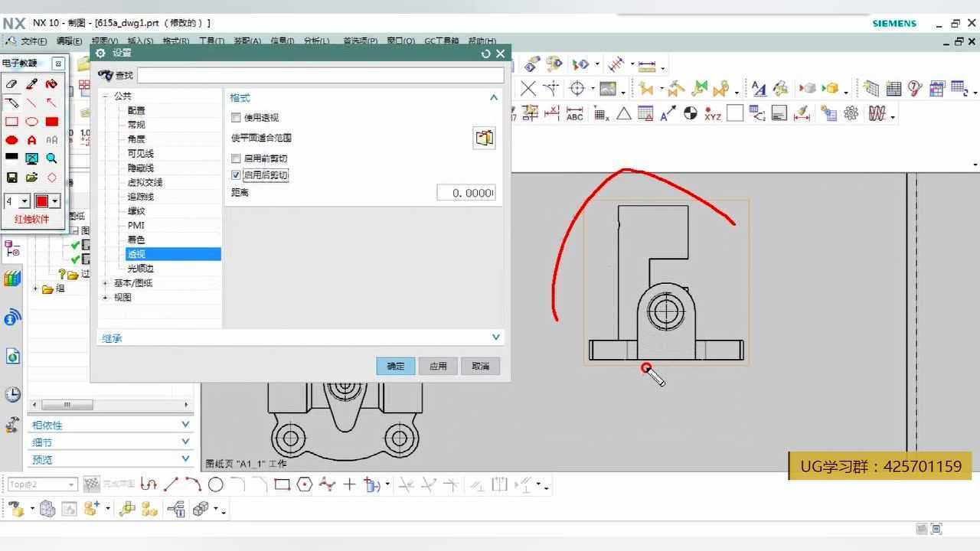Select the eraser tool in the whiteboard panel
The image size is (980, 551).
[x=11, y=84]
